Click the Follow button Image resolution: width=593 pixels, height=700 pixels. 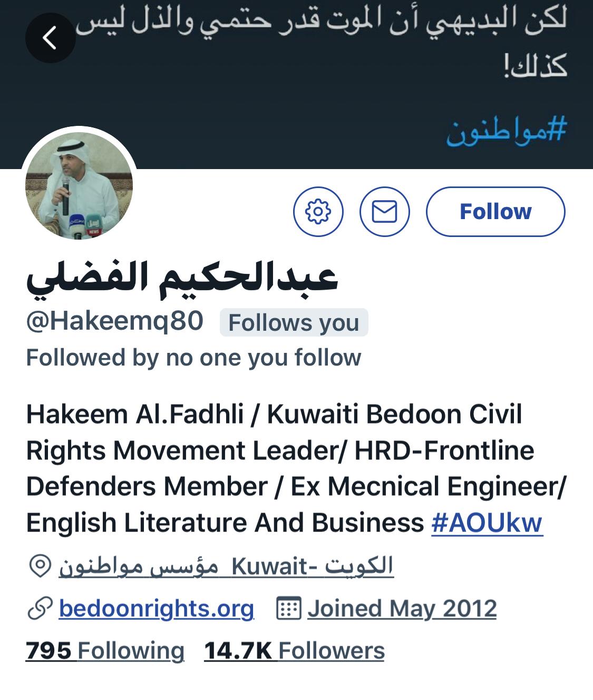tap(495, 212)
